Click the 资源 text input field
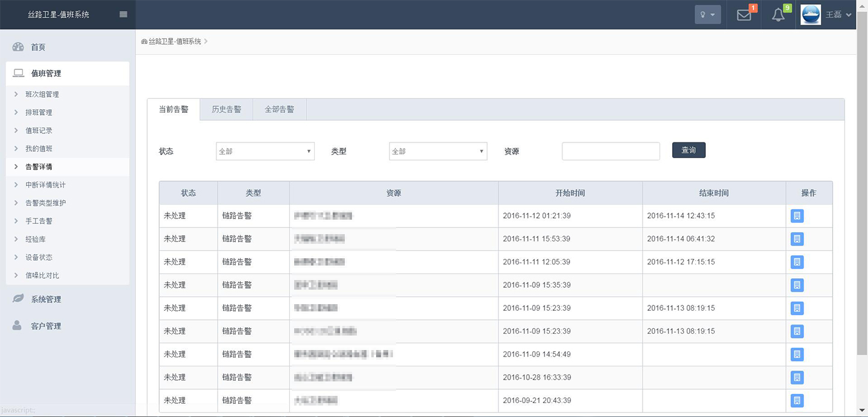The width and height of the screenshot is (868, 417). click(611, 151)
